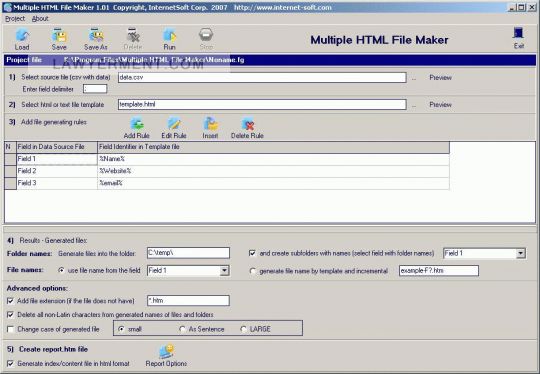The width and height of the screenshot is (540, 374).
Task: Click the output folder field C:\temp\
Action: (188, 253)
